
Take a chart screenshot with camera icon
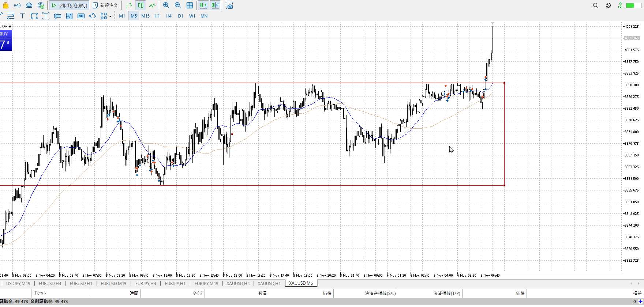tap(229, 5)
